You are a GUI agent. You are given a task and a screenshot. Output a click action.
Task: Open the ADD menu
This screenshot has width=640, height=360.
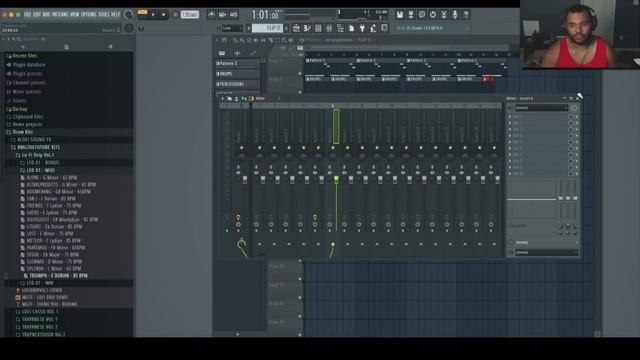[x=46, y=14]
